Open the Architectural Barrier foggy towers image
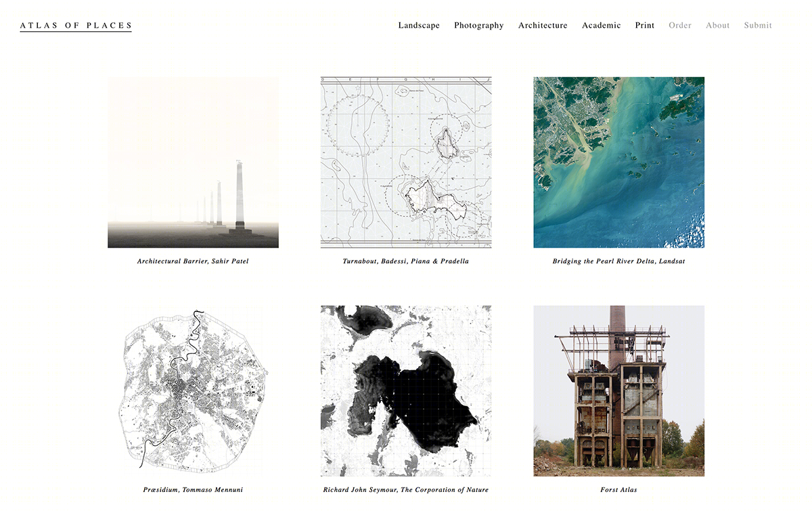Viewport: 812px width, 513px height. [x=193, y=162]
